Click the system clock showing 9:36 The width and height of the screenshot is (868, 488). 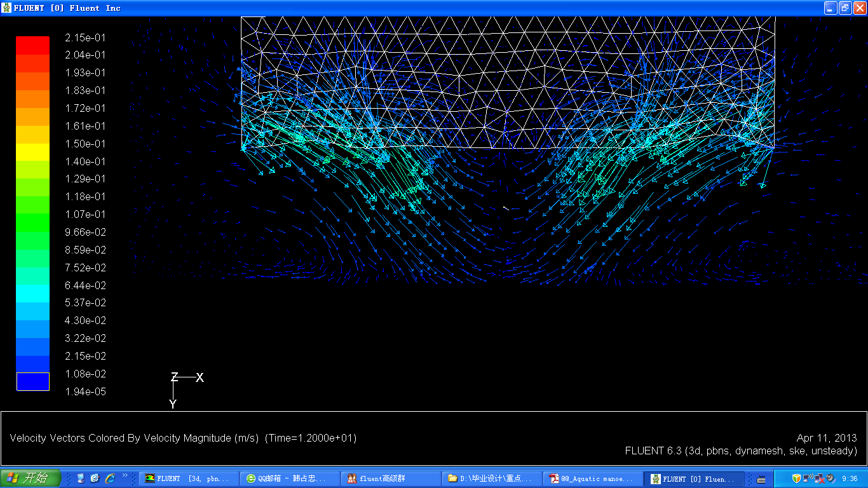click(850, 478)
